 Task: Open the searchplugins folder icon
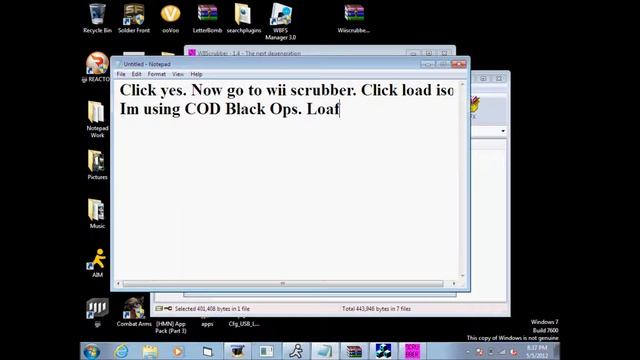coord(244,19)
